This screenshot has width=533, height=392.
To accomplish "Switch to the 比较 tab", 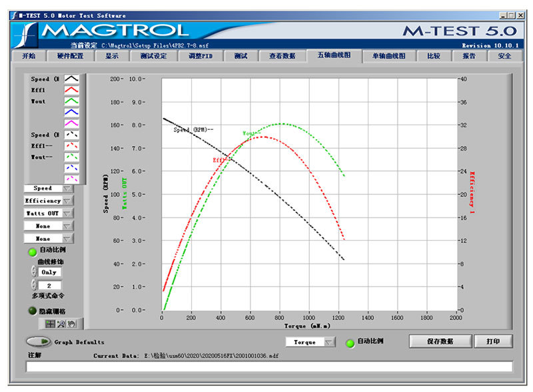I will (x=434, y=56).
